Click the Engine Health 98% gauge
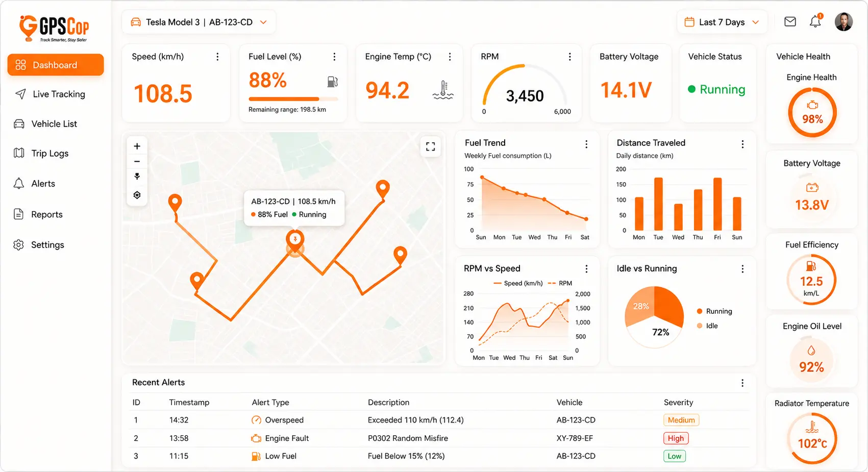This screenshot has height=472, width=868. click(812, 112)
